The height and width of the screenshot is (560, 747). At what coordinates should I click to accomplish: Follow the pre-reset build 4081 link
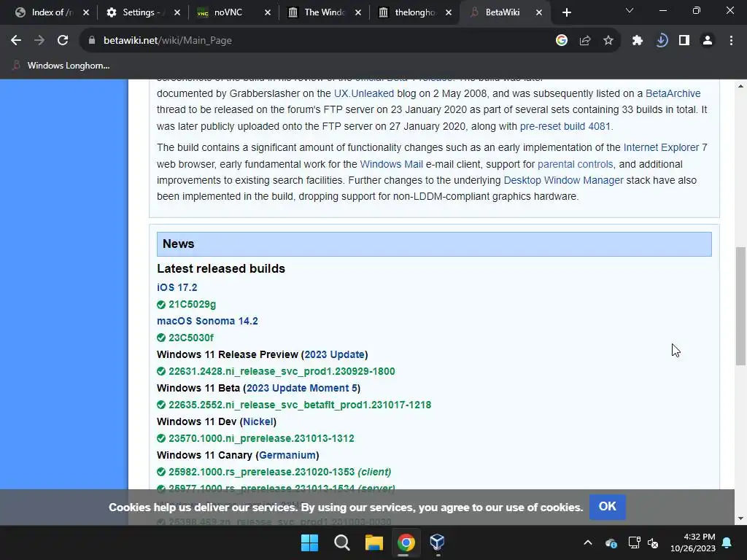coord(565,126)
